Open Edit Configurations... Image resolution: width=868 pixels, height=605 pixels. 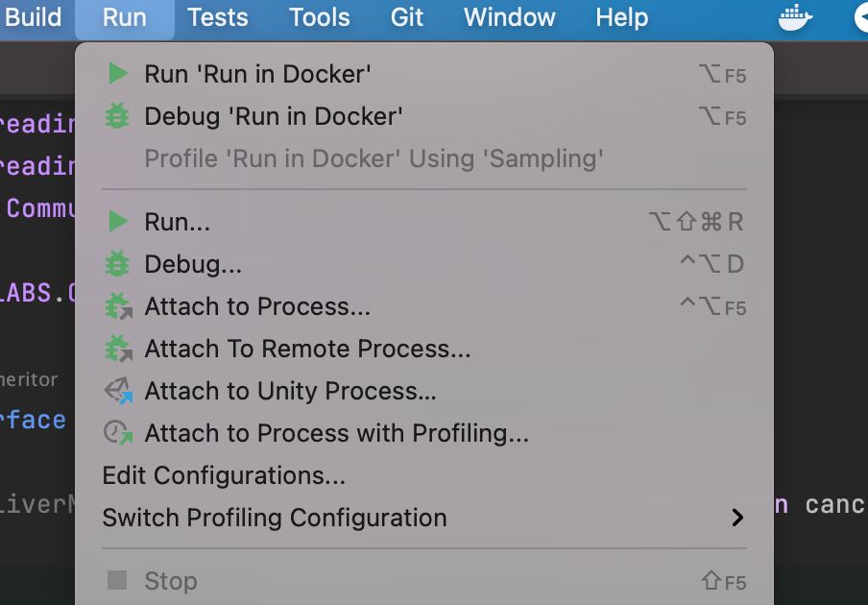tap(424, 475)
